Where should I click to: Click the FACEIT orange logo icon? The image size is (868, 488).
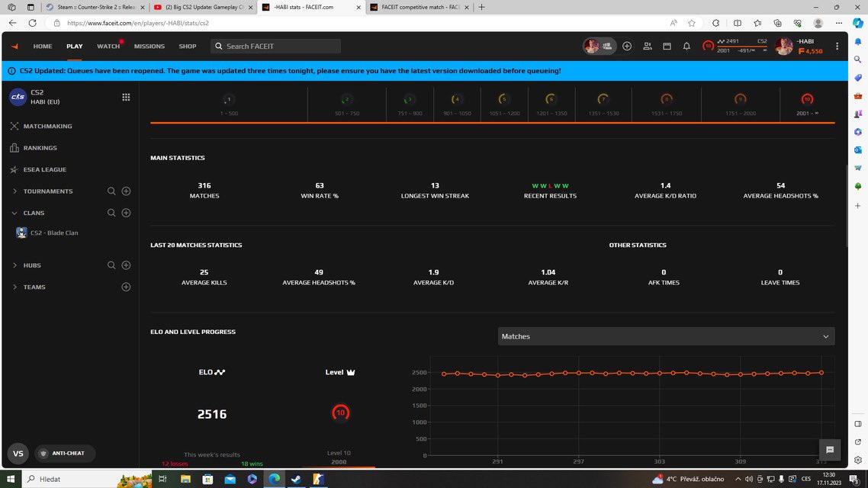15,47
